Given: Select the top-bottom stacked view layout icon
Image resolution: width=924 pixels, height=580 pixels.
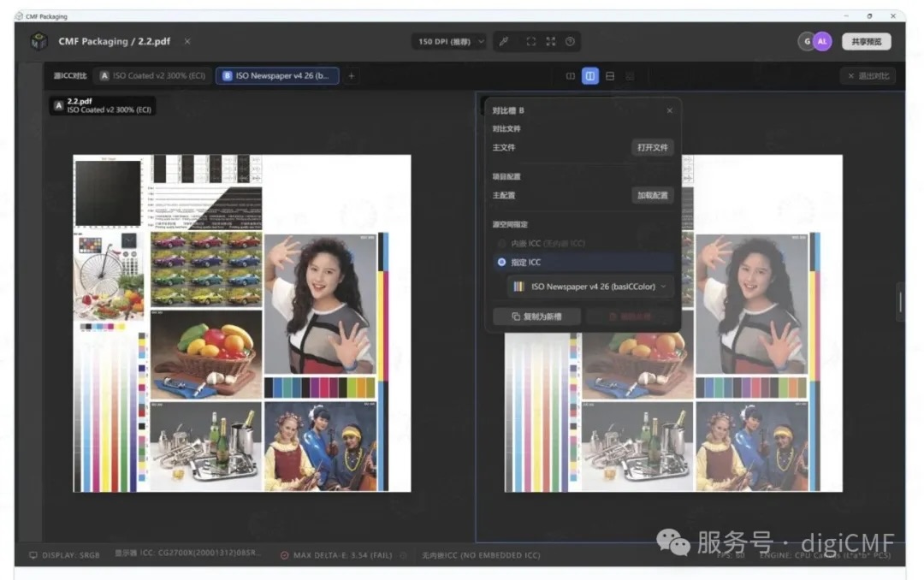Looking at the screenshot, I should [x=610, y=76].
